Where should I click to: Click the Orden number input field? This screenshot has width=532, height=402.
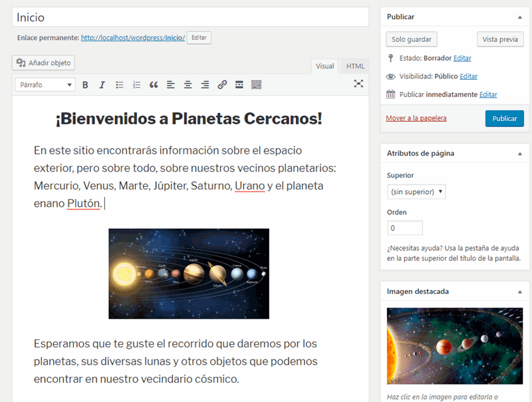click(x=404, y=228)
